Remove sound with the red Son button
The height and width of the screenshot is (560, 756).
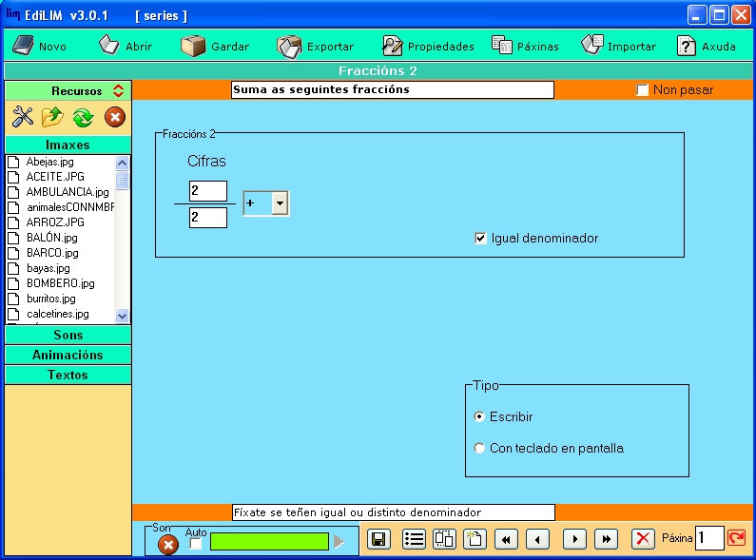coord(167,545)
